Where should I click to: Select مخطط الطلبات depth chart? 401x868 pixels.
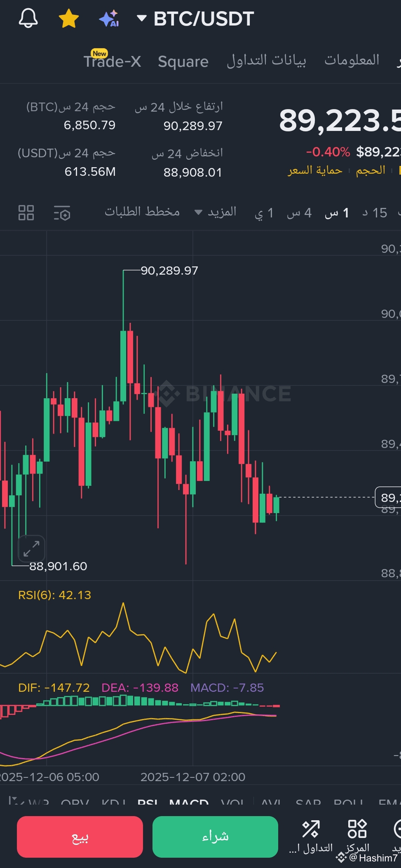click(x=142, y=212)
